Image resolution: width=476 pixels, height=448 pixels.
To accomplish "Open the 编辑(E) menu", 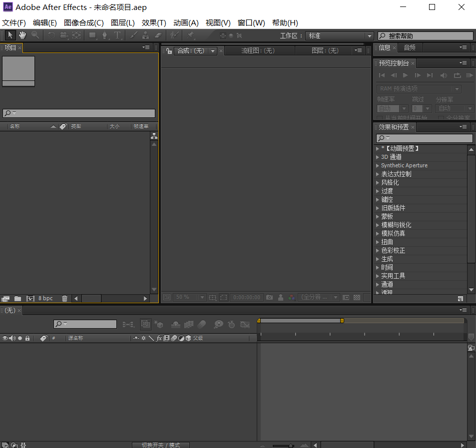I will pyautogui.click(x=45, y=23).
